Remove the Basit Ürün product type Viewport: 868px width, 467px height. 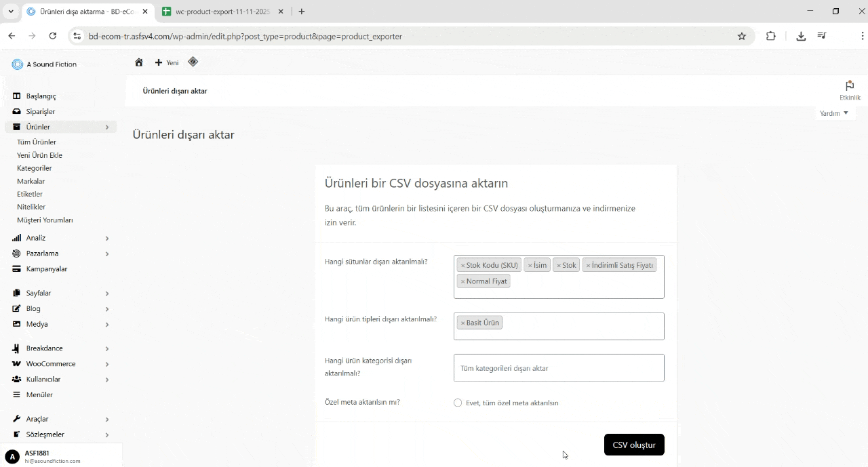[x=462, y=323]
